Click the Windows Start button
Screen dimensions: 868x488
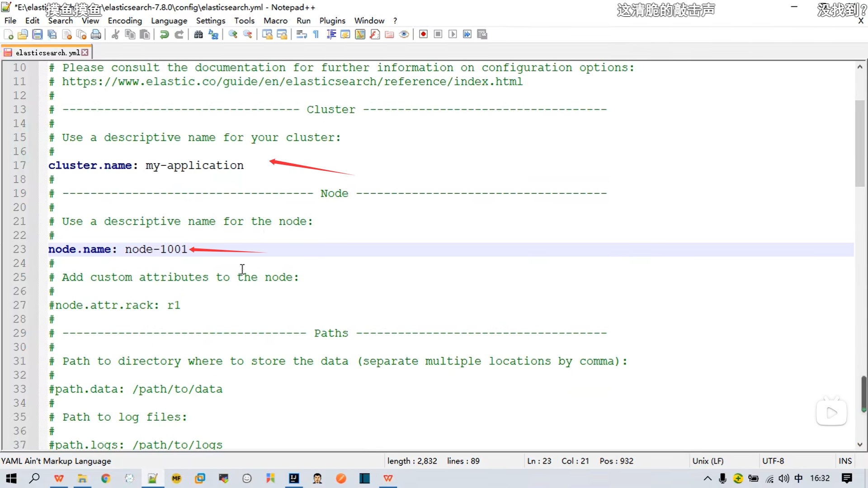pyautogui.click(x=11, y=478)
